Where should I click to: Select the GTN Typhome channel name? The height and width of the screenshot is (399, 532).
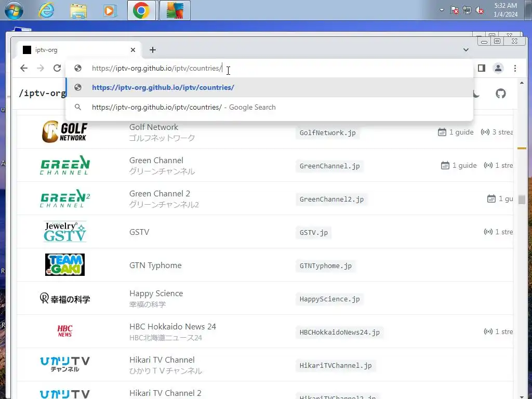click(155, 265)
